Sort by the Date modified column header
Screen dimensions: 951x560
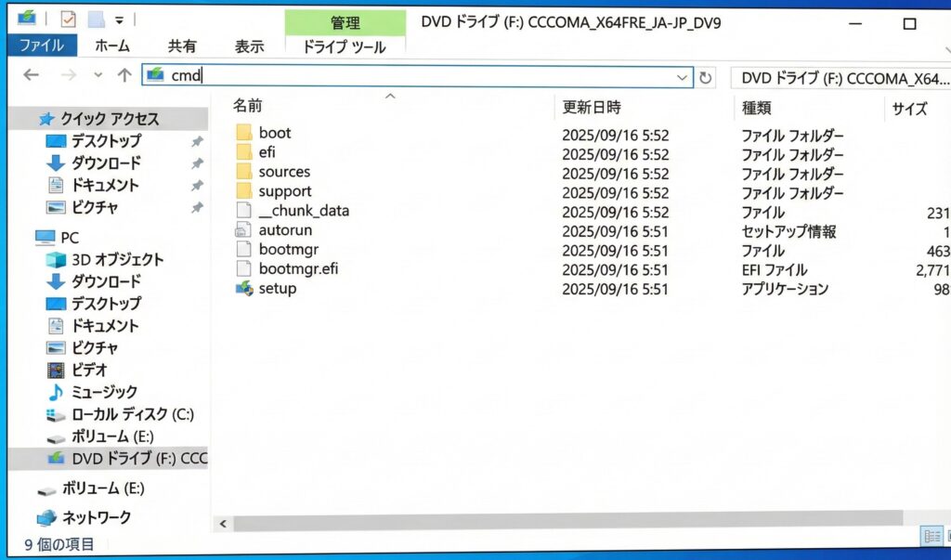591,108
